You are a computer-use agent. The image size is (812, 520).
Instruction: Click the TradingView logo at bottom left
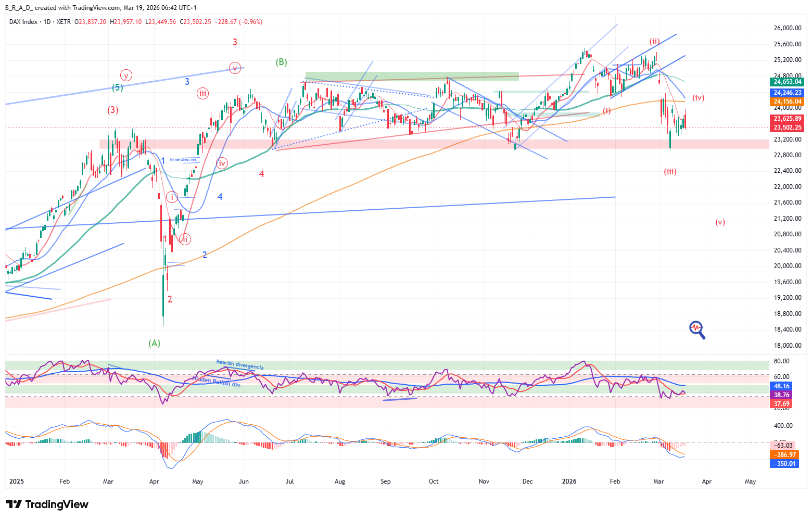pos(47,504)
